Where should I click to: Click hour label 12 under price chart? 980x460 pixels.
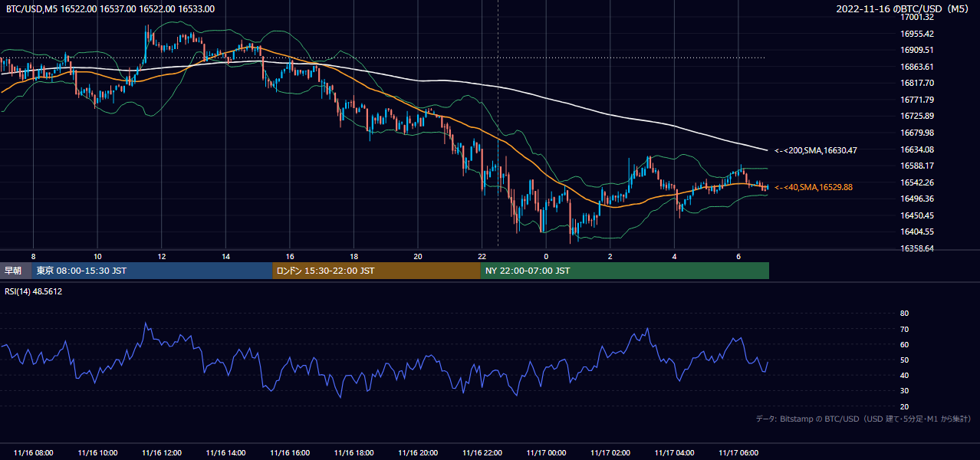[x=162, y=256]
